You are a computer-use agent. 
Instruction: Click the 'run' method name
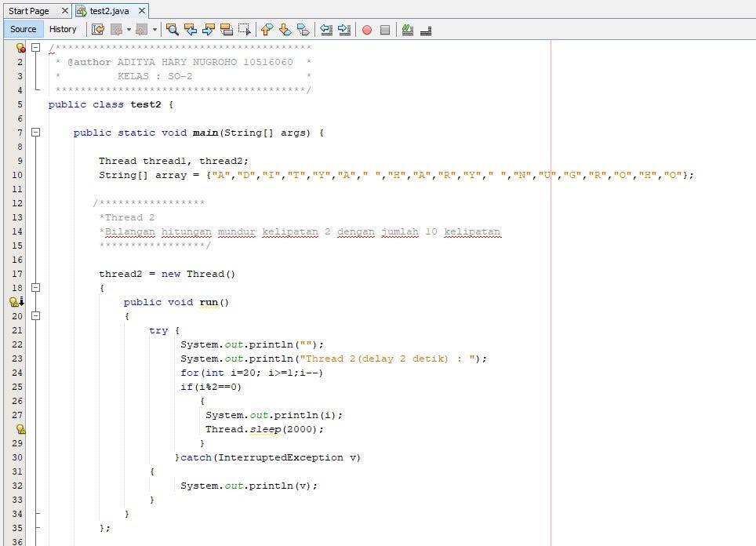click(x=209, y=303)
